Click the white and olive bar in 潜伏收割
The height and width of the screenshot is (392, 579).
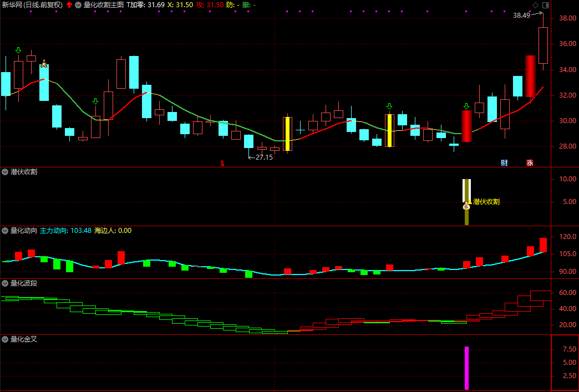coord(467,202)
